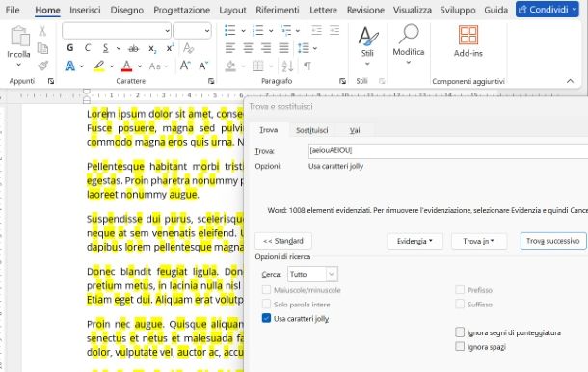Click the Trova search text field
The width and height of the screenshot is (588, 372).
point(448,150)
